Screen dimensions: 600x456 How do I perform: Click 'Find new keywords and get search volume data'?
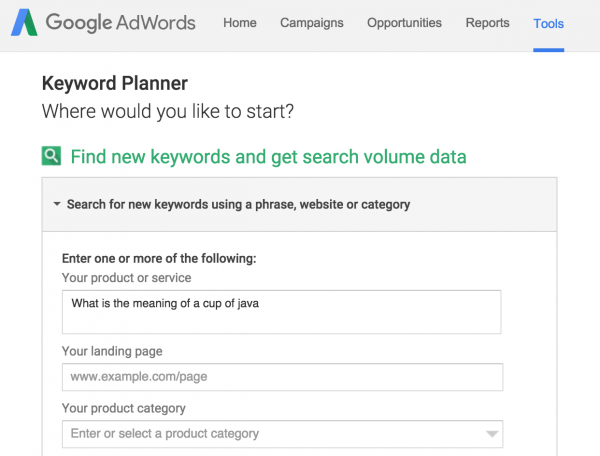[x=269, y=157]
